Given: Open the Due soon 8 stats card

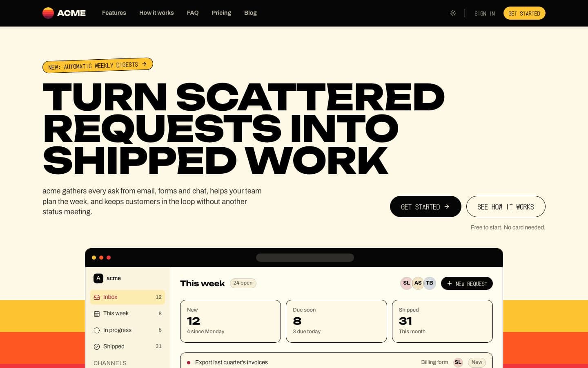Looking at the screenshot, I should click(x=336, y=321).
